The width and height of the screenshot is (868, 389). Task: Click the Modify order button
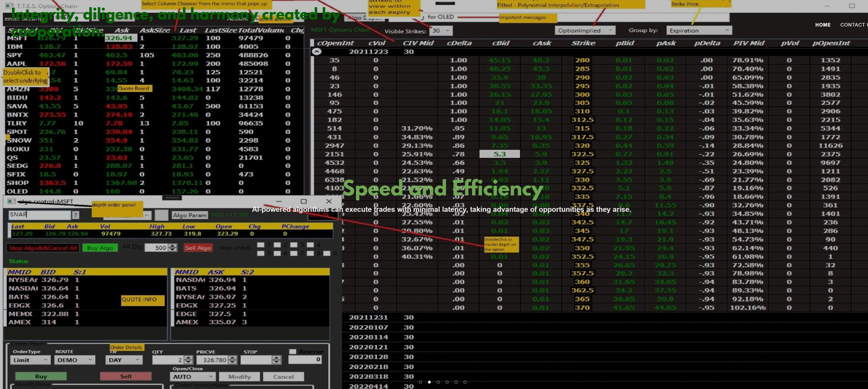click(x=239, y=376)
